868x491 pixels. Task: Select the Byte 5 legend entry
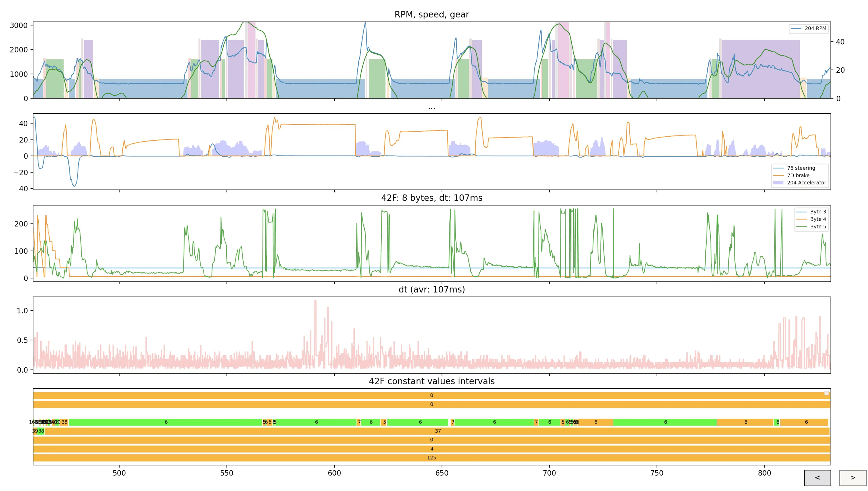[x=811, y=227]
